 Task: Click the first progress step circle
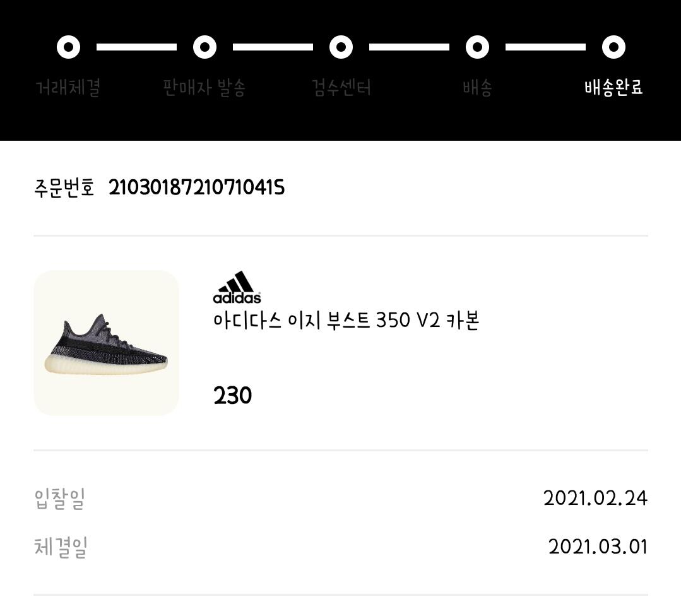click(x=69, y=47)
